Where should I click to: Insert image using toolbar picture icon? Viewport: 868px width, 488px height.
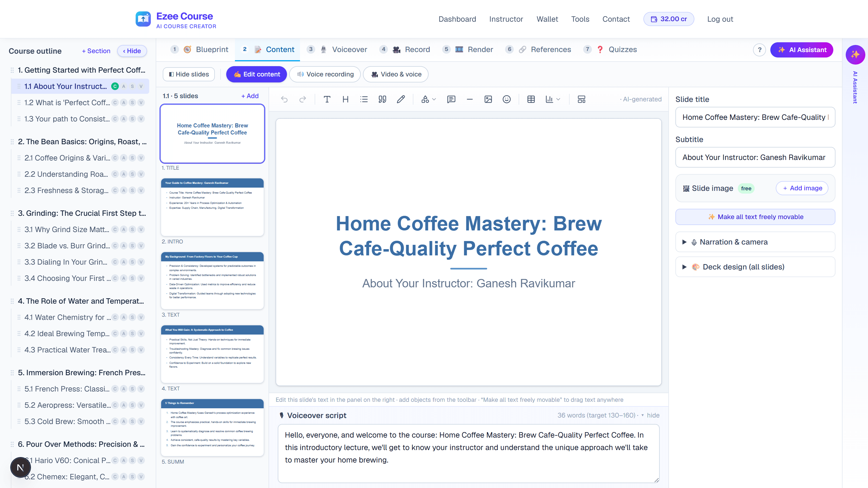488,99
